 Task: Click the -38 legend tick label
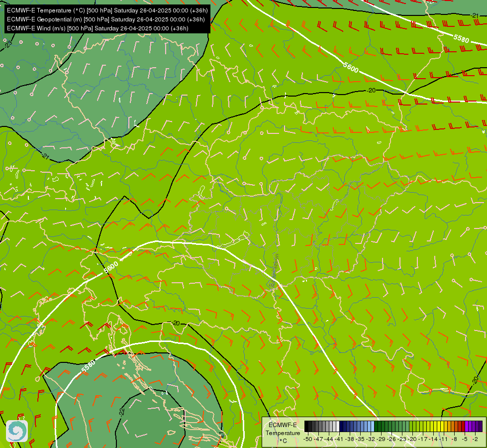coord(349,439)
